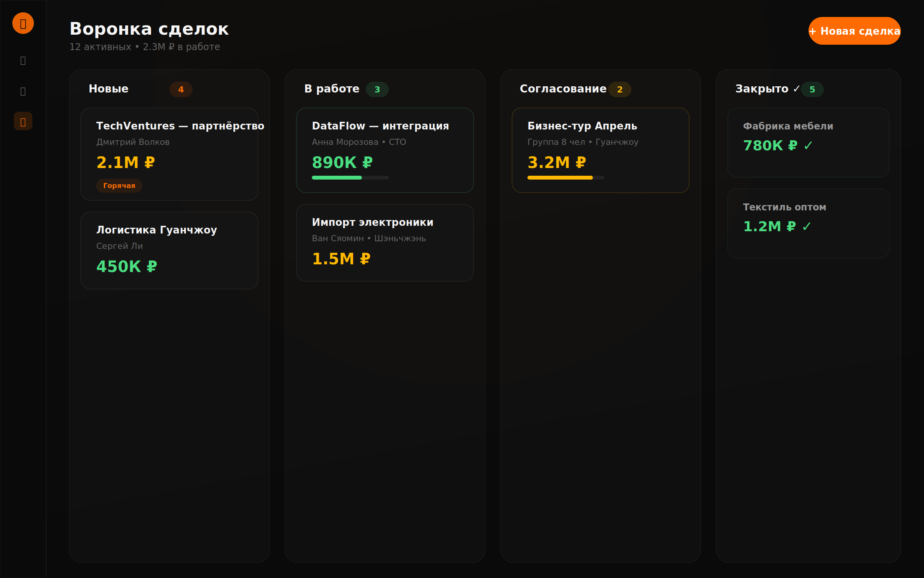Open the Логистика Гуанчжоу deal card
The width and height of the screenshot is (924, 578).
(x=169, y=250)
